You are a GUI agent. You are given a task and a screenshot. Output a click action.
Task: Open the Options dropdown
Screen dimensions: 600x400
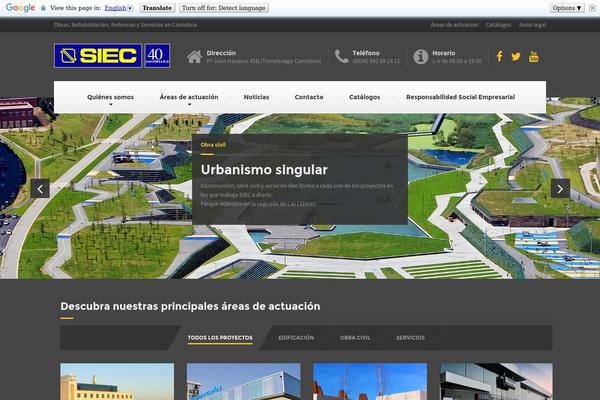coord(567,8)
